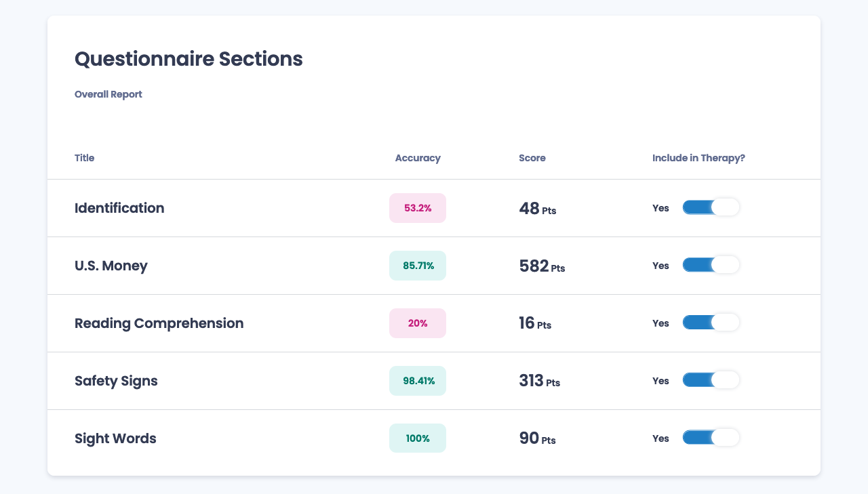Click the 85.71% accuracy badge
The height and width of the screenshot is (494, 868).
[x=418, y=266]
